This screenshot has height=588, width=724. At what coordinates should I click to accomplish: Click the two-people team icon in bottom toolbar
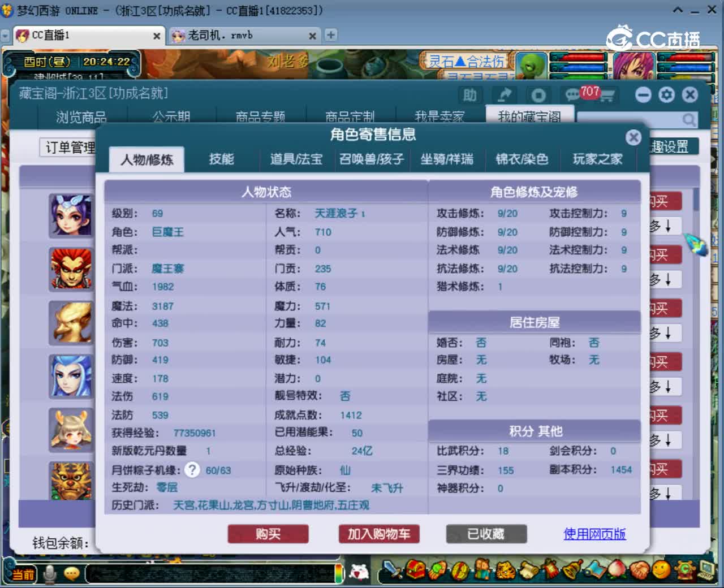[x=482, y=571]
